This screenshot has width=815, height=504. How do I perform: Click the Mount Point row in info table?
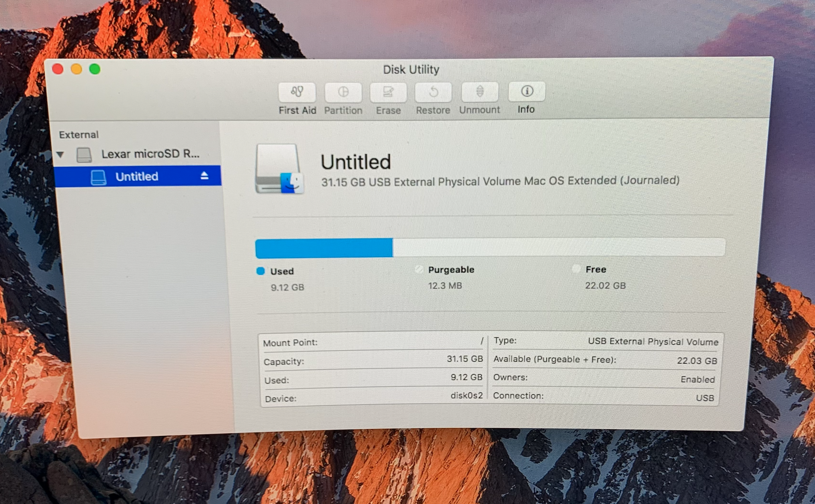coord(372,342)
